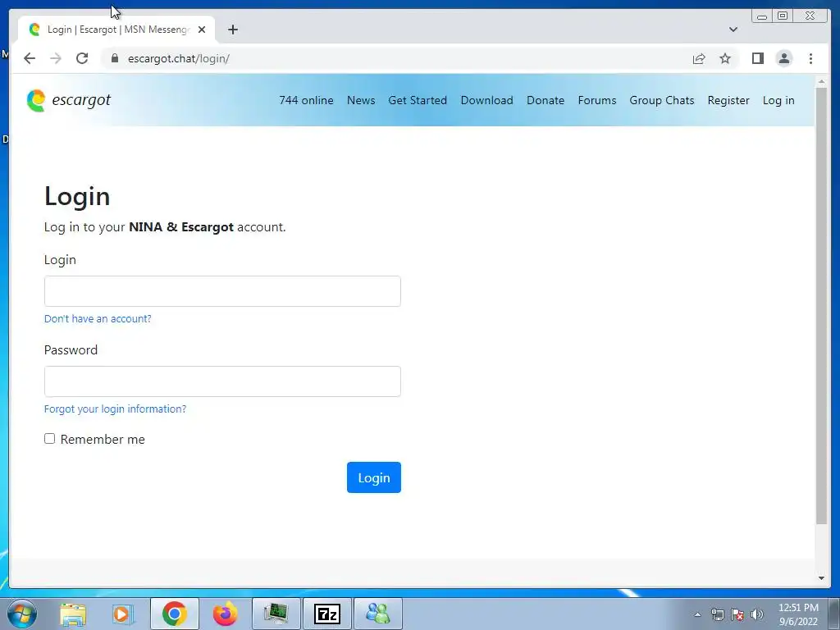Click the Action Center flag icon
Image resolution: width=840 pixels, height=630 pixels.
click(737, 614)
